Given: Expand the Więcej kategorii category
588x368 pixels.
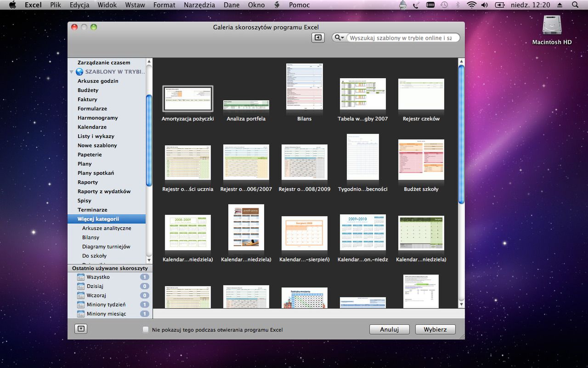Looking at the screenshot, I should click(98, 219).
